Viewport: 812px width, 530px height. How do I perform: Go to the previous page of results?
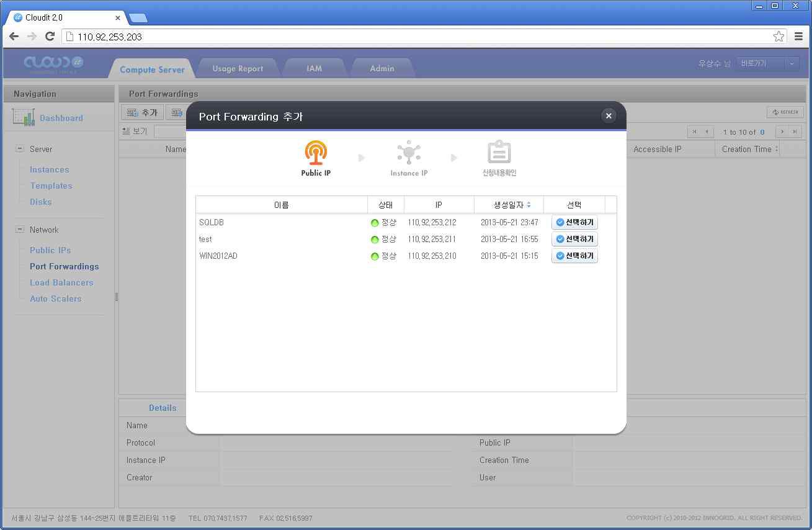(x=707, y=132)
